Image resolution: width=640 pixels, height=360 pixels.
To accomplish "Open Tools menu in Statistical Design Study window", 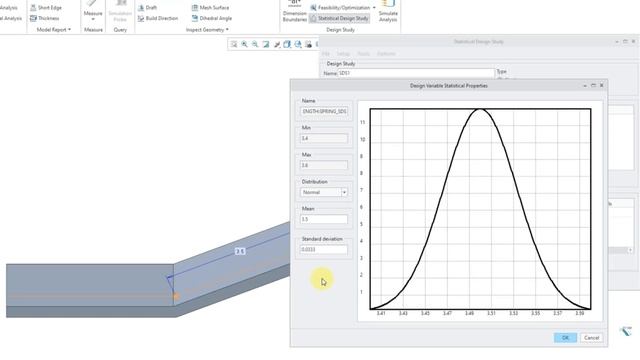I will click(363, 53).
